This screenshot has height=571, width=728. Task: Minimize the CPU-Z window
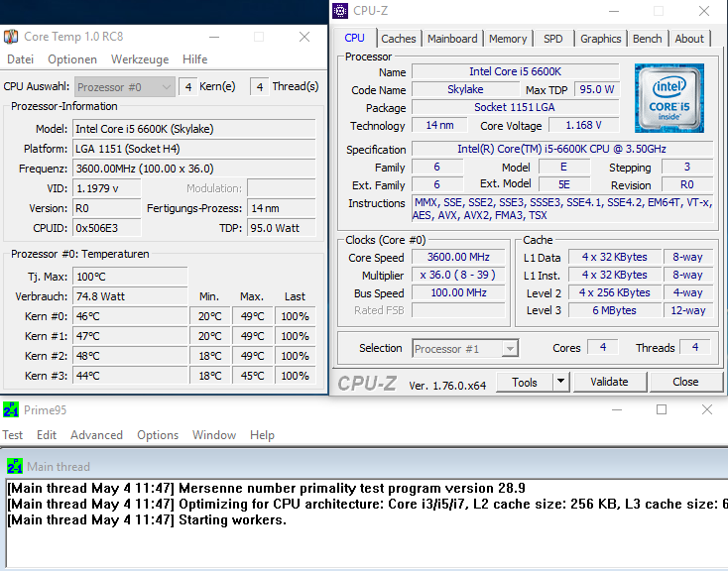click(614, 11)
